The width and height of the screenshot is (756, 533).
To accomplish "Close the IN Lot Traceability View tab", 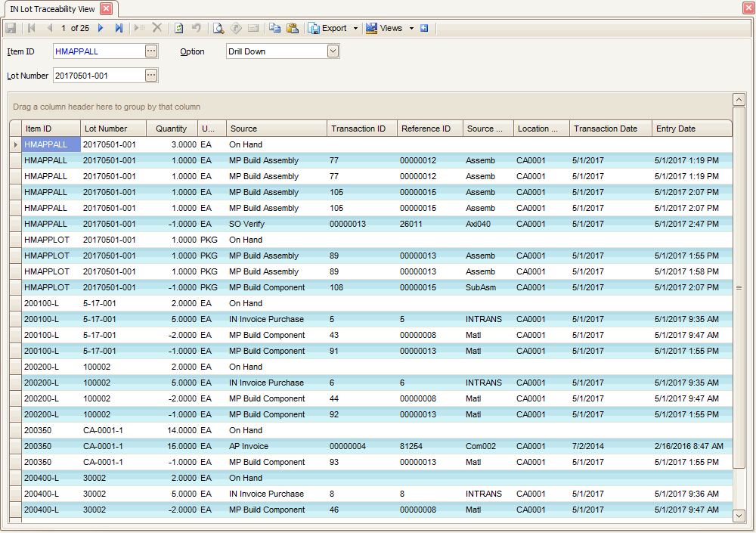I will coord(106,8).
